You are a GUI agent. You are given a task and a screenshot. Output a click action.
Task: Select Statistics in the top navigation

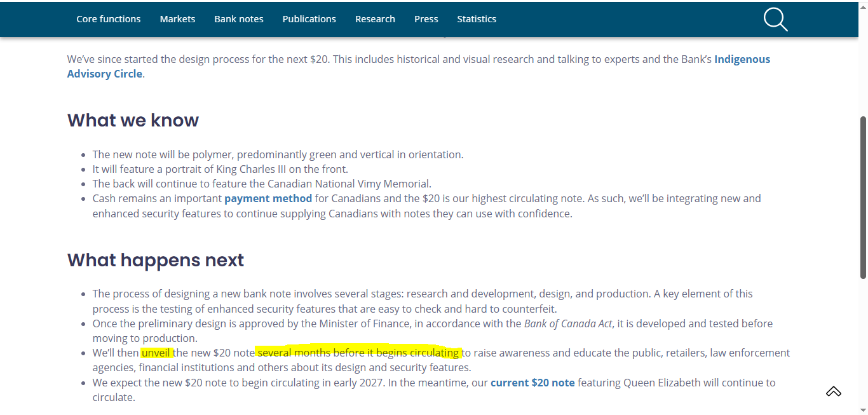[x=477, y=19]
